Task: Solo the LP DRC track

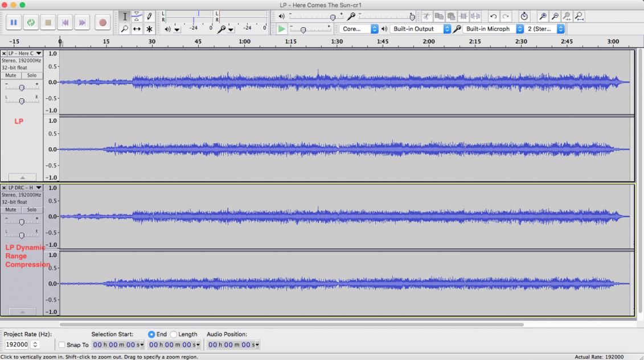Action: point(32,210)
